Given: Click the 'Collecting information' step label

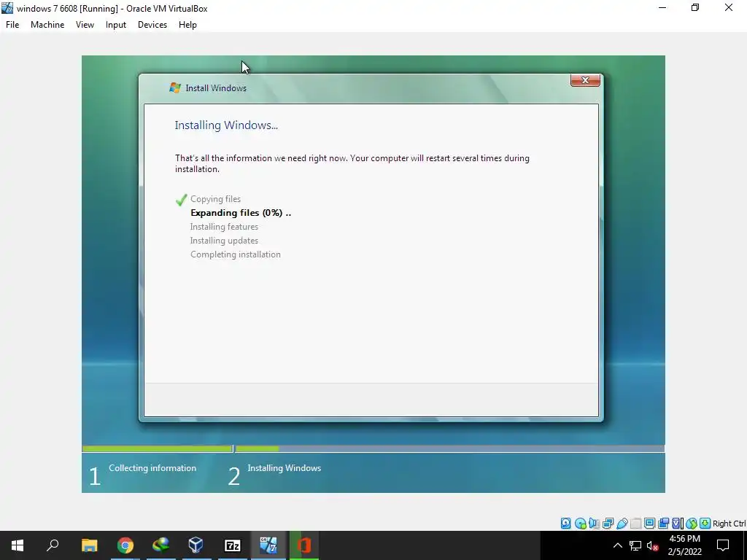Looking at the screenshot, I should [x=152, y=468].
